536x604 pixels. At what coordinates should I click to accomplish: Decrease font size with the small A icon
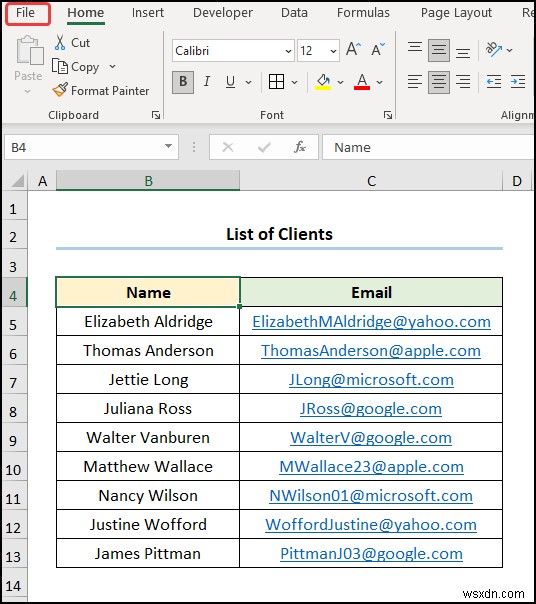(x=378, y=50)
